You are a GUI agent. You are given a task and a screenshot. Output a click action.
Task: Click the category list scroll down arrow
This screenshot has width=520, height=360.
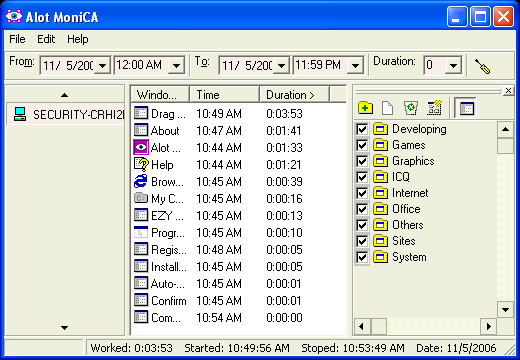click(x=505, y=310)
